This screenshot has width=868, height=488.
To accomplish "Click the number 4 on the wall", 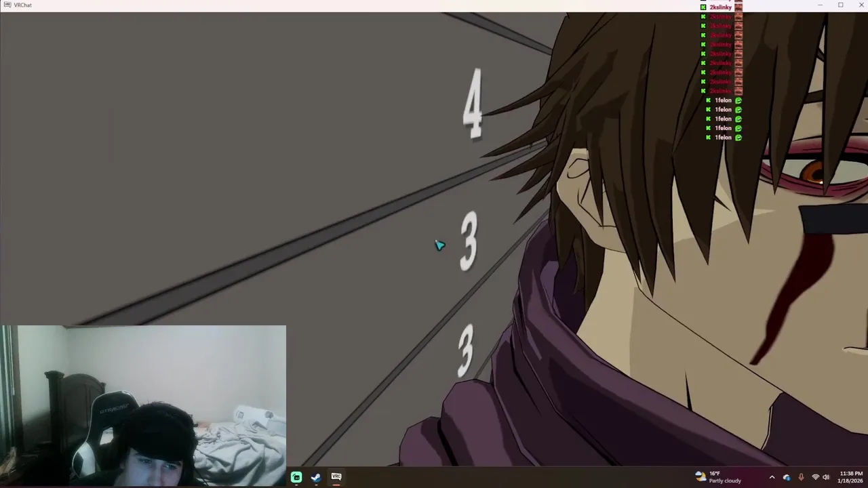I will (x=473, y=104).
